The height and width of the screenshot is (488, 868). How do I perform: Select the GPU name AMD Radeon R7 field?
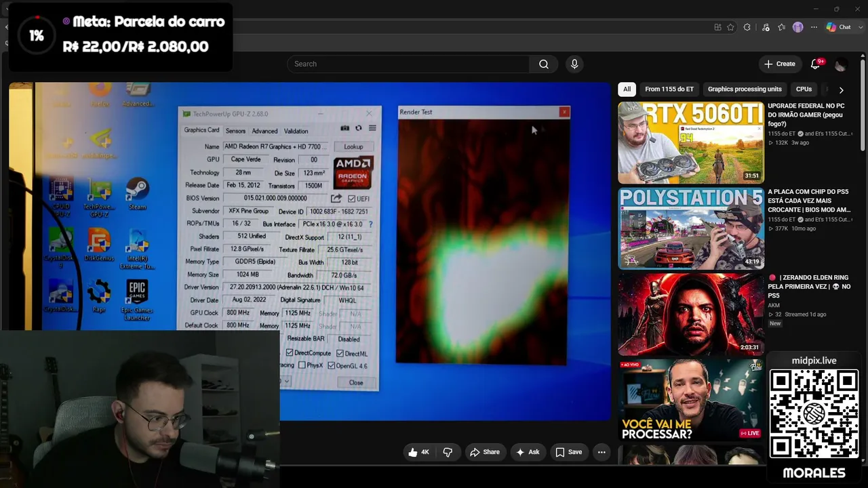276,146
